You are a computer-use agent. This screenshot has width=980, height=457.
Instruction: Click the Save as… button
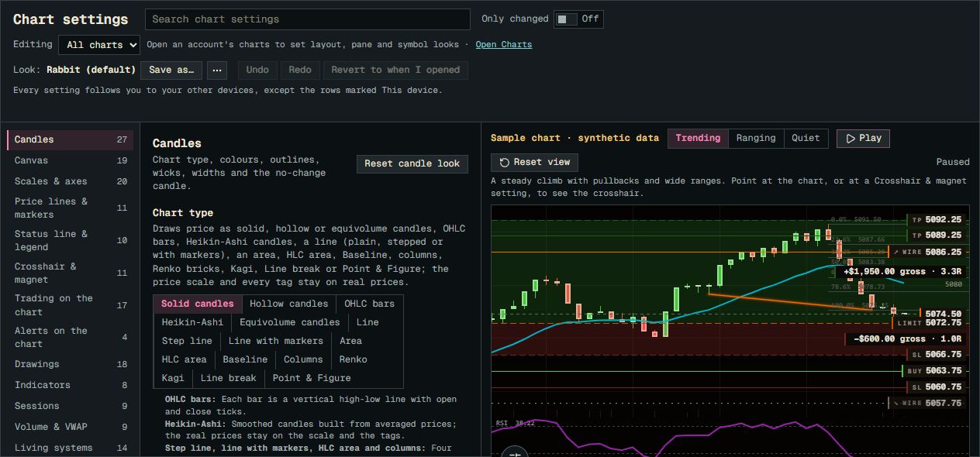171,70
